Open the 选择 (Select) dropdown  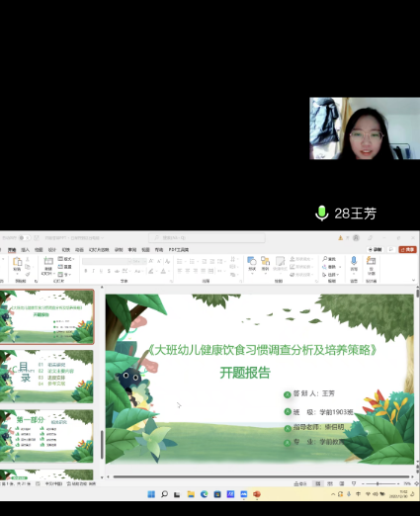point(330,274)
